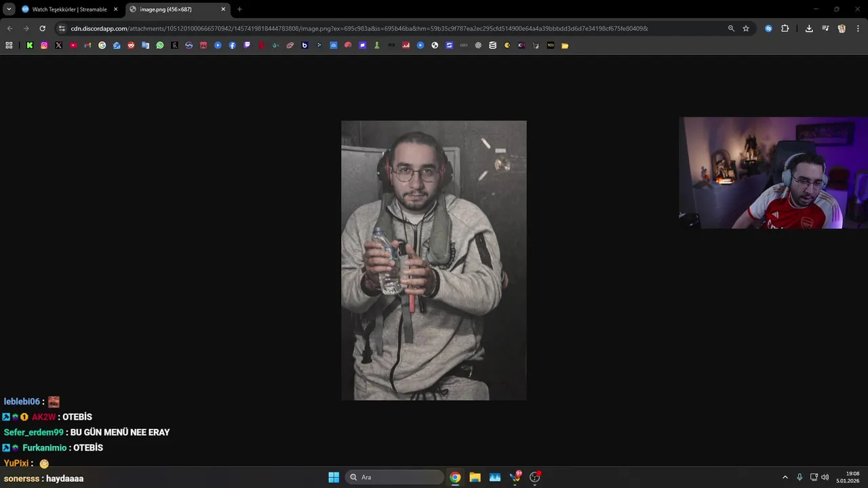Viewport: 868px width, 488px height.
Task: Open the Kick bookmark icon
Action: click(x=30, y=45)
